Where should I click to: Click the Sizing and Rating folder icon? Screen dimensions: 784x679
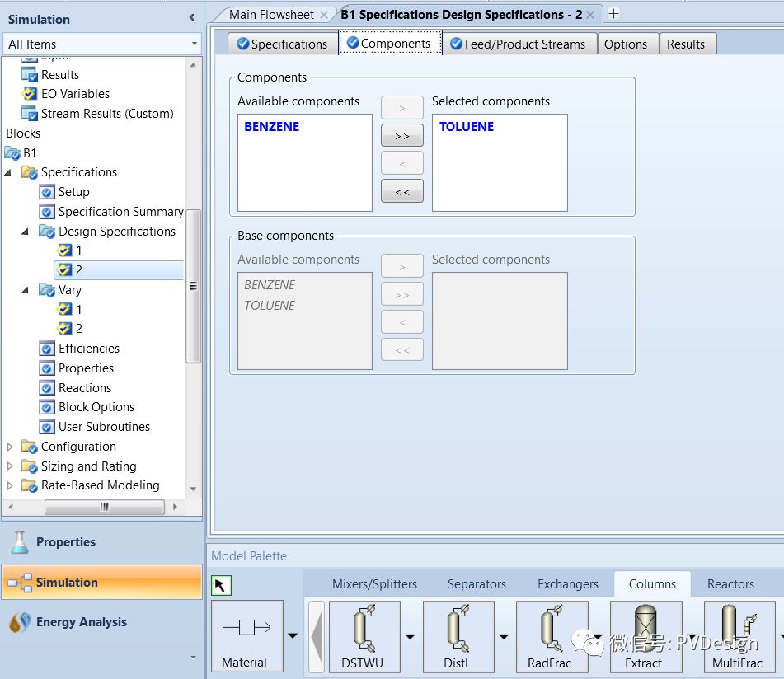pos(30,466)
